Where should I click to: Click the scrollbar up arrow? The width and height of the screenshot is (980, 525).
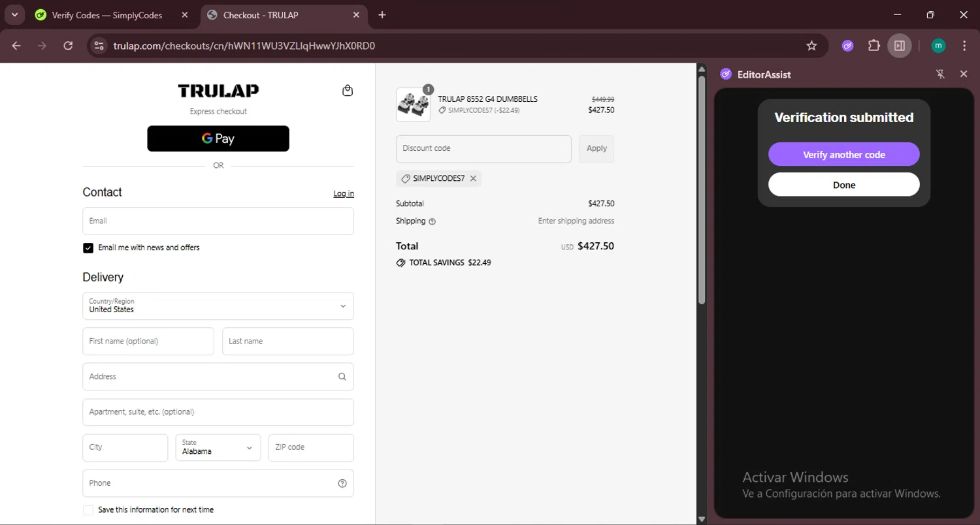pos(702,69)
